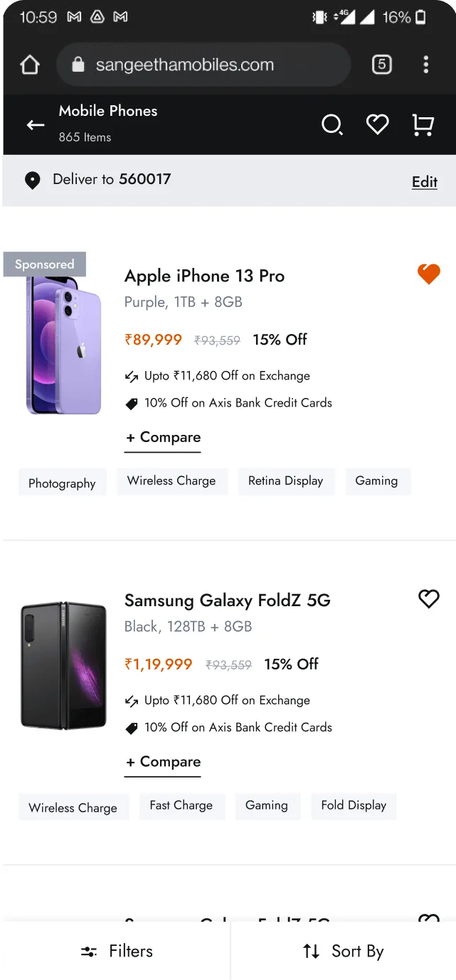The image size is (456, 980).
Task: Tap the delivery location pin icon
Action: [x=32, y=181]
